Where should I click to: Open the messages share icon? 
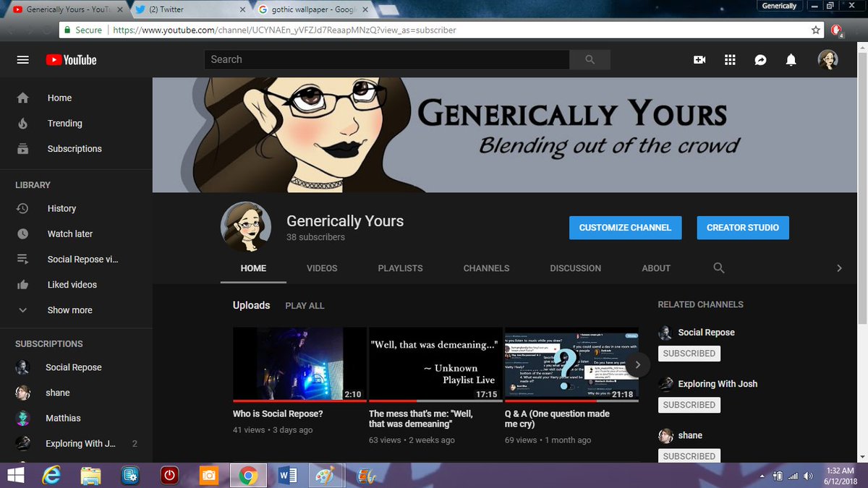760,60
